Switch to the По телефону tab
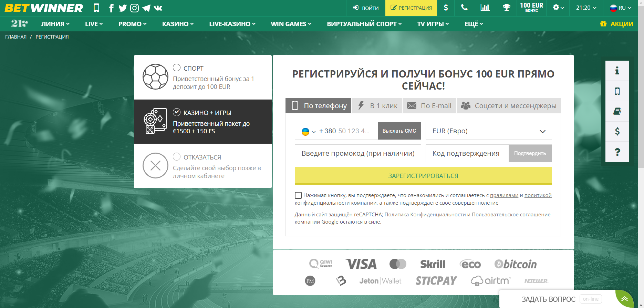This screenshot has width=644, height=308. point(319,106)
